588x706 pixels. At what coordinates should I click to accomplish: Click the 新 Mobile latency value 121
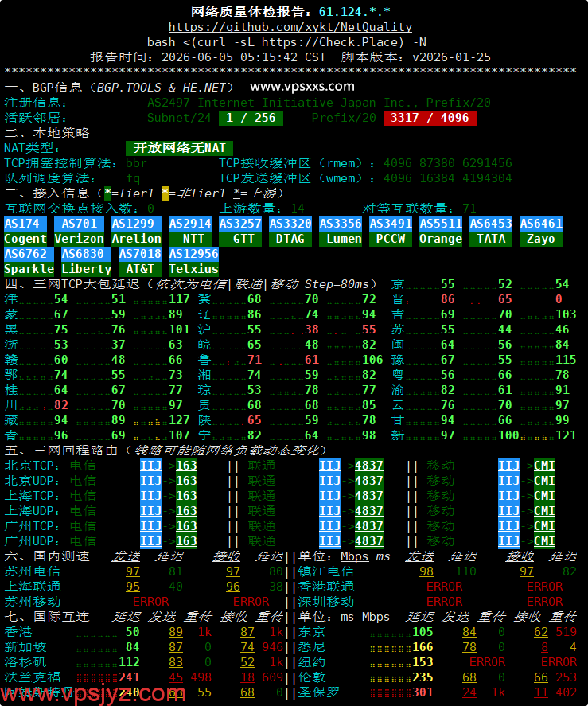point(566,435)
